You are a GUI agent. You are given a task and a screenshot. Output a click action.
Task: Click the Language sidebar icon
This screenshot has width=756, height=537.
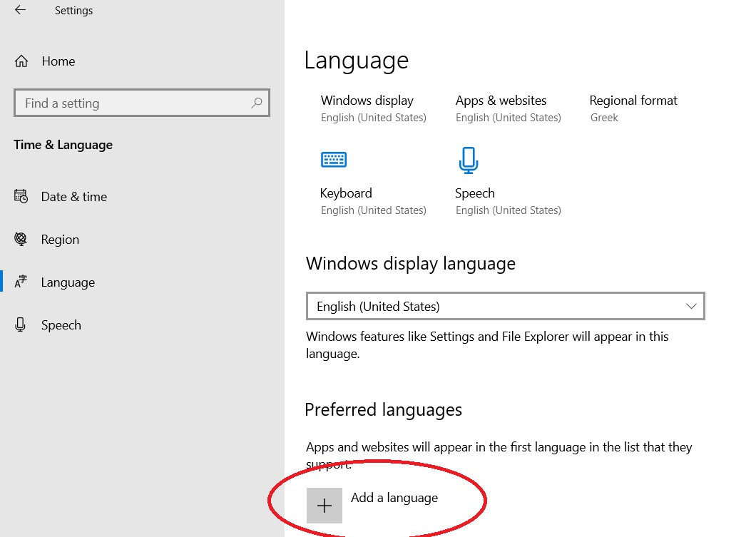(x=21, y=282)
